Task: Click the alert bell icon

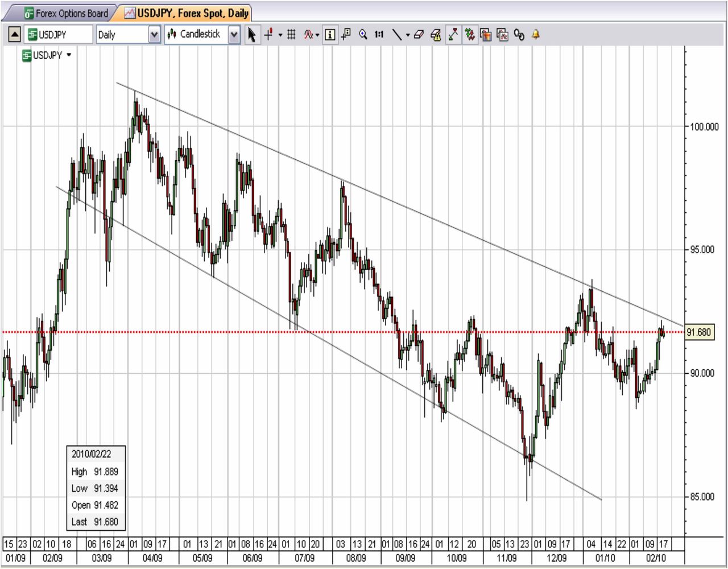Action: (x=536, y=35)
